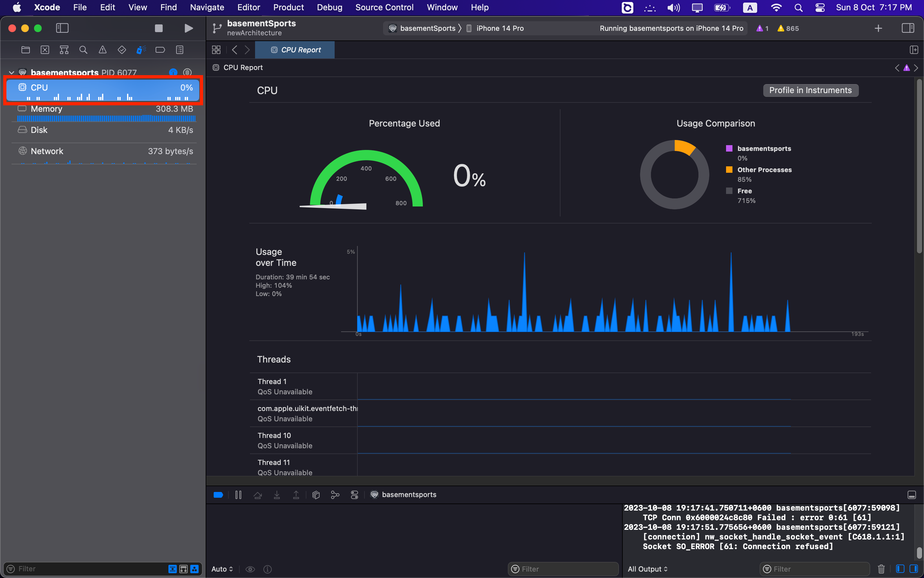924x578 pixels.
Task: Click the Step Over icon
Action: (x=258, y=495)
